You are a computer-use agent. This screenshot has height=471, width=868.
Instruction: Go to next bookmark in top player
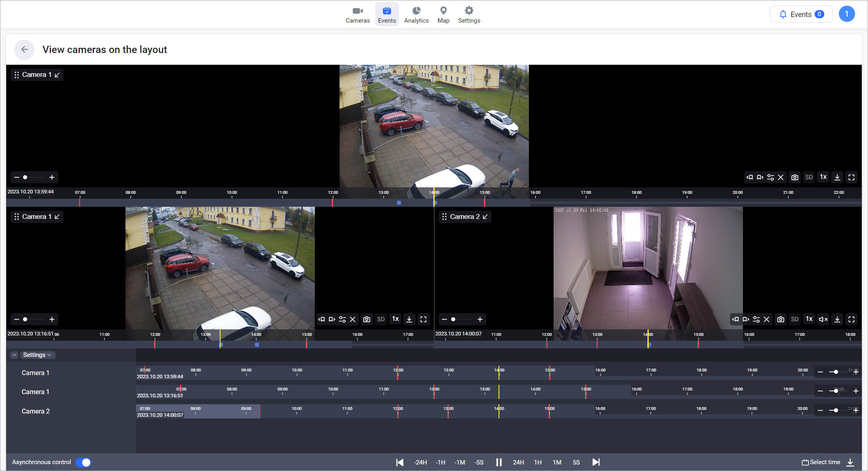pos(760,177)
